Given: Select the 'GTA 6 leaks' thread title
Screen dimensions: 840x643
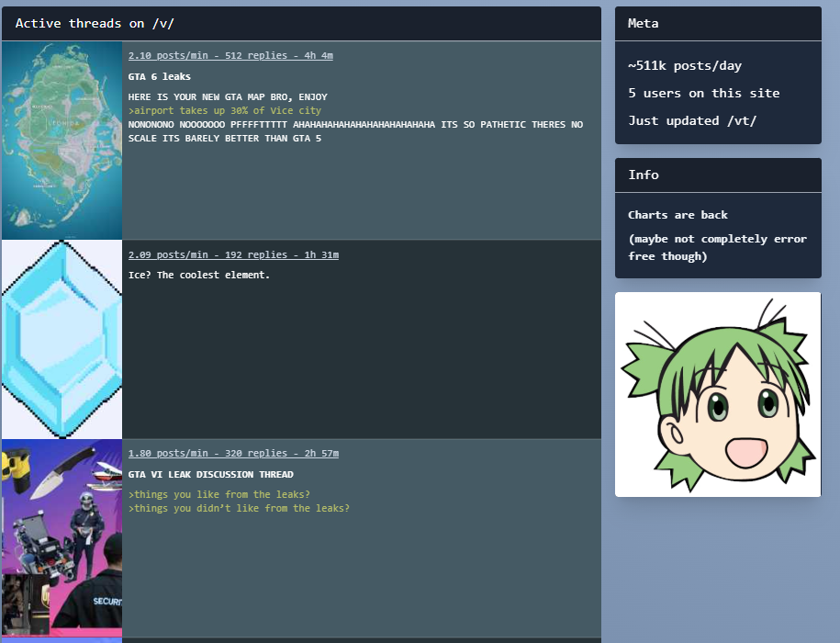Looking at the screenshot, I should pyautogui.click(x=159, y=76).
